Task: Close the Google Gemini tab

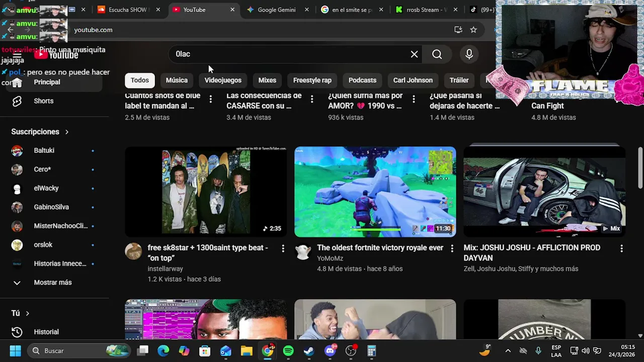Action: click(x=307, y=10)
